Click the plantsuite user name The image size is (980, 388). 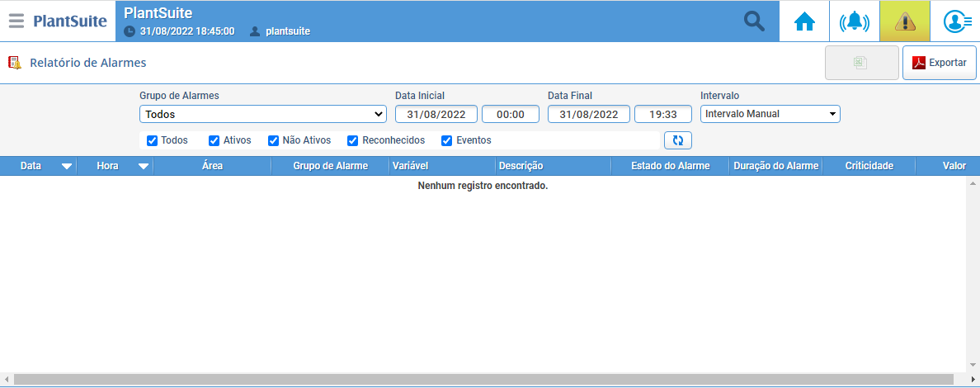point(288,31)
